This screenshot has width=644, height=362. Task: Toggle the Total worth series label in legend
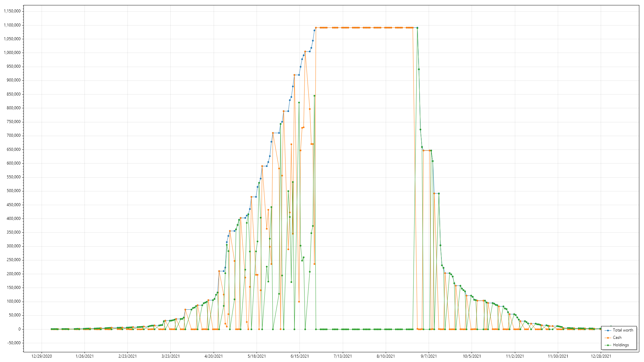(623, 330)
